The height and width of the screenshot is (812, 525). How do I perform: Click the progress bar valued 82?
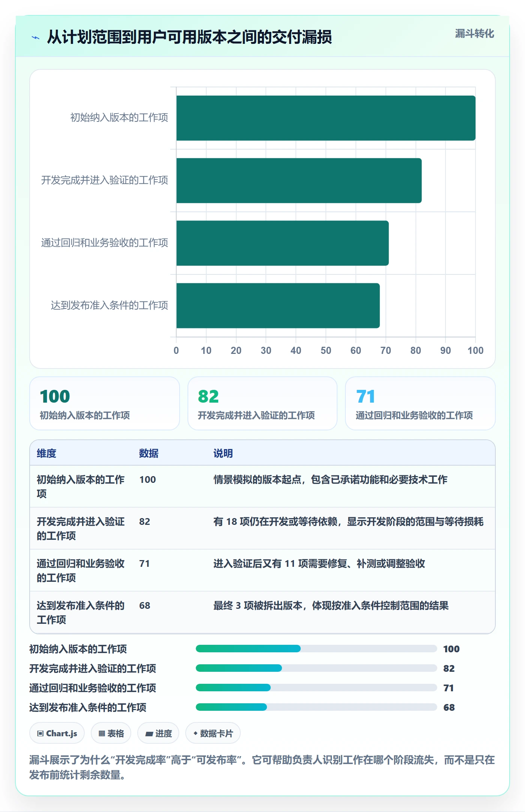point(316,668)
